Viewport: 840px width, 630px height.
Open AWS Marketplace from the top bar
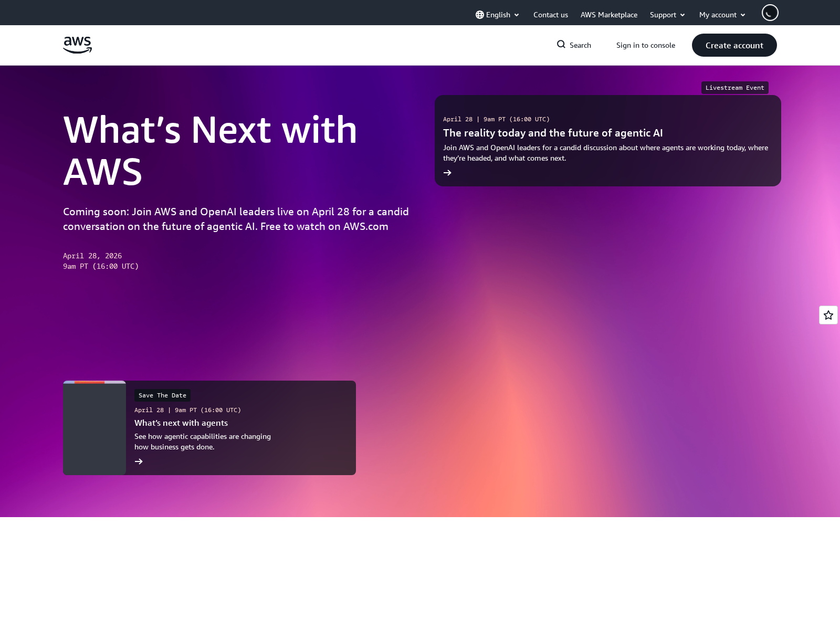[608, 15]
